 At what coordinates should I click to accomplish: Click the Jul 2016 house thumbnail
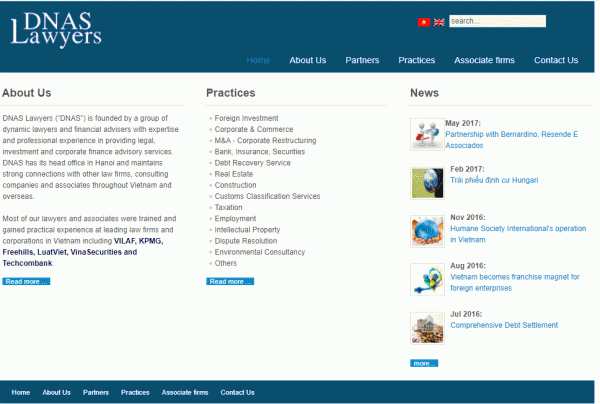(427, 328)
